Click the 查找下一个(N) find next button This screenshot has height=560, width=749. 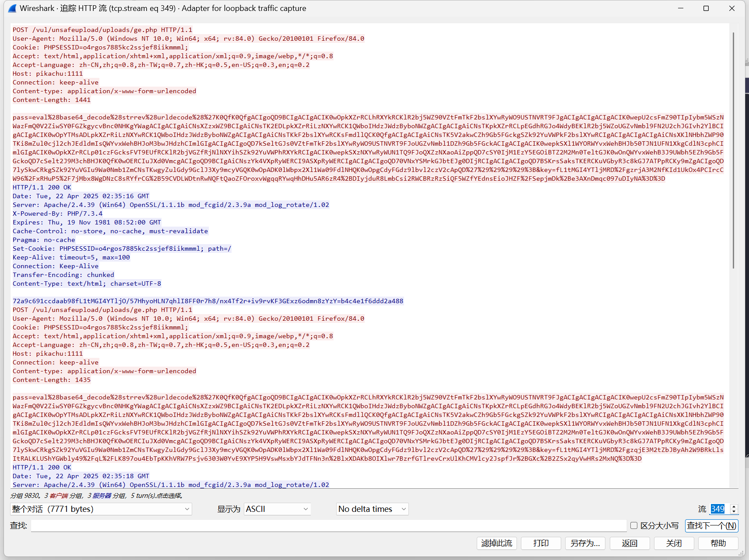[x=711, y=525]
